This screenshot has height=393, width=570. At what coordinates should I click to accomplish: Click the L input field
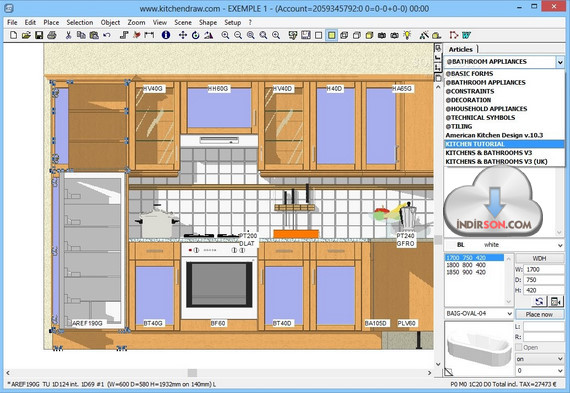544,326
